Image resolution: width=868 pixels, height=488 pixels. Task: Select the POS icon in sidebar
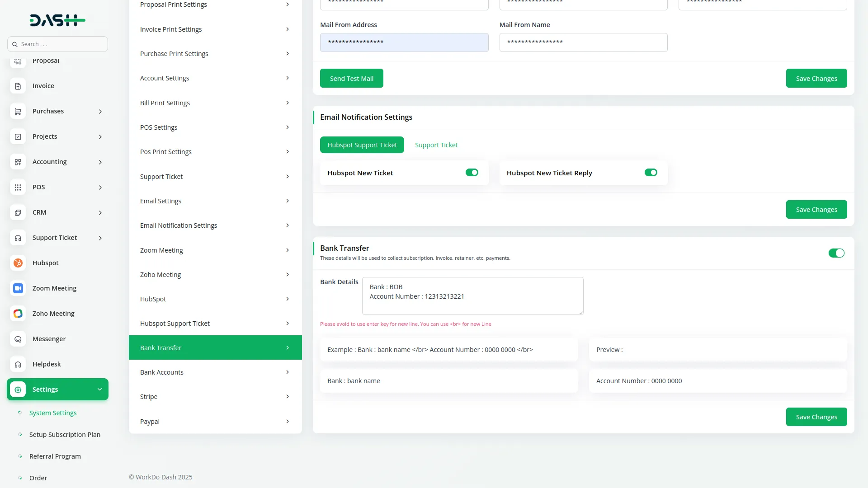tap(18, 187)
